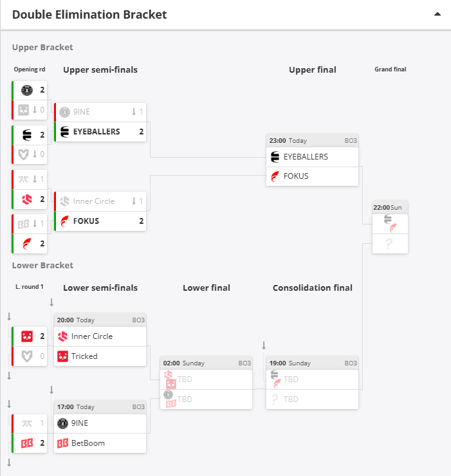Click first opening round team logo
451x476 pixels.
tap(27, 90)
